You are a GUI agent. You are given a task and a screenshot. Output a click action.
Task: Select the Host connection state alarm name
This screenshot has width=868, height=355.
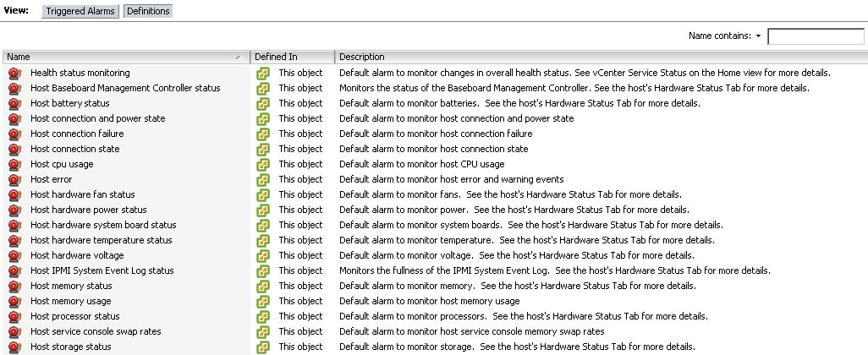tap(74, 149)
